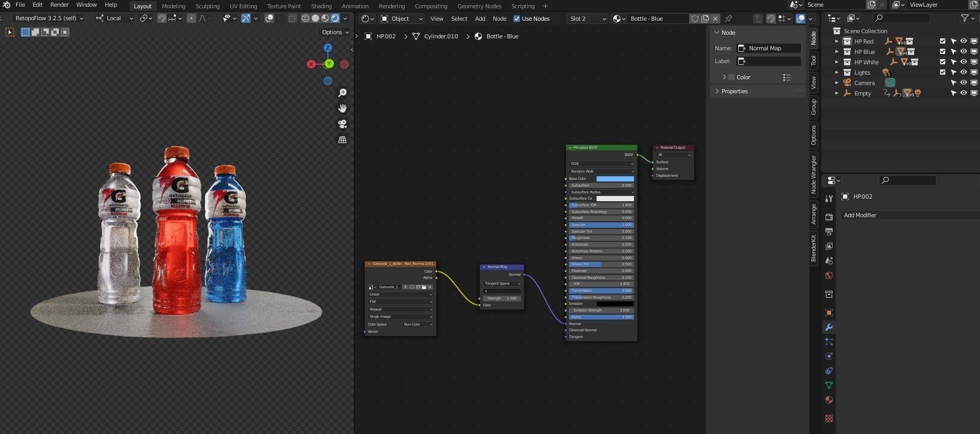Select wireframe viewport shading

click(x=306, y=18)
